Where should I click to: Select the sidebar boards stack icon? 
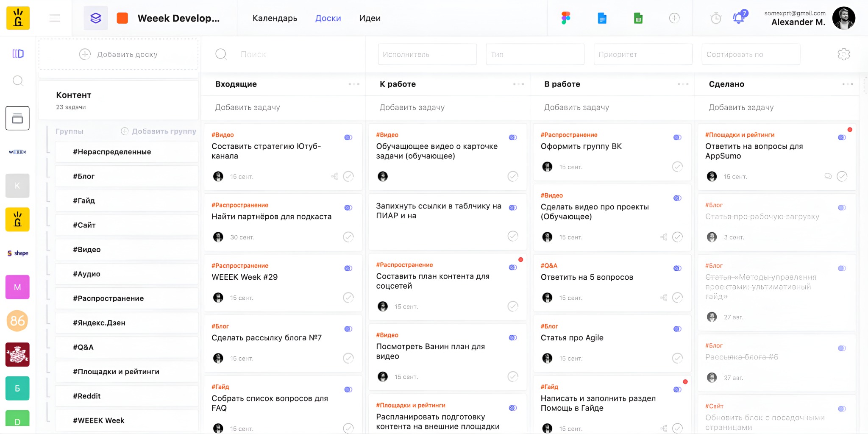point(17,118)
